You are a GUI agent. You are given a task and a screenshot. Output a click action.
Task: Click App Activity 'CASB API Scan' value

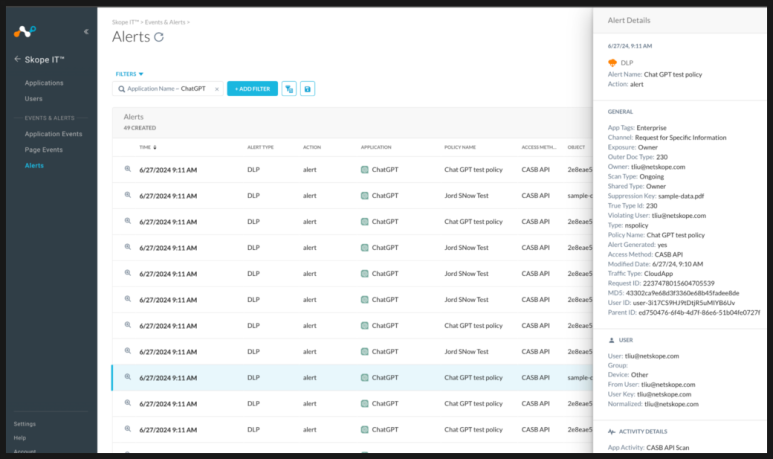click(668, 448)
